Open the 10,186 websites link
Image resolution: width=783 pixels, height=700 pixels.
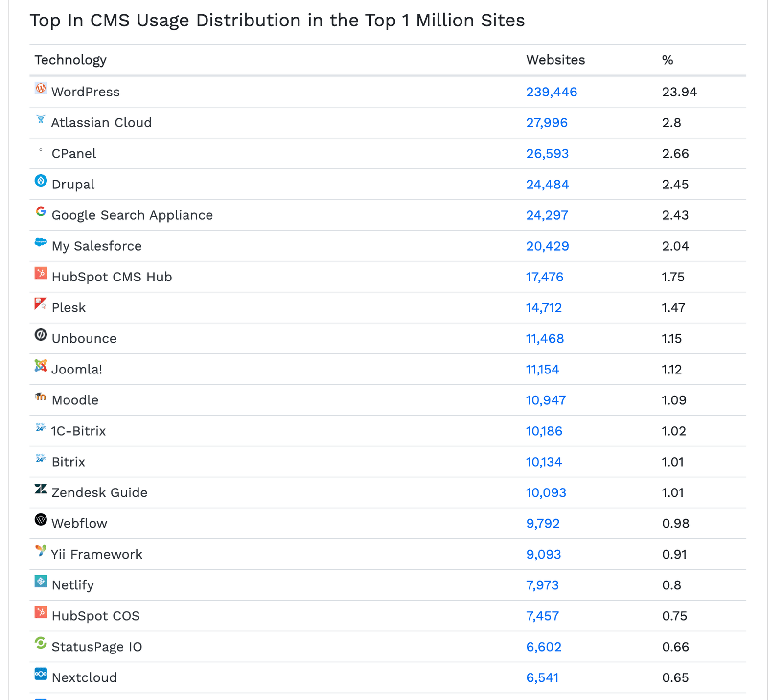click(544, 431)
